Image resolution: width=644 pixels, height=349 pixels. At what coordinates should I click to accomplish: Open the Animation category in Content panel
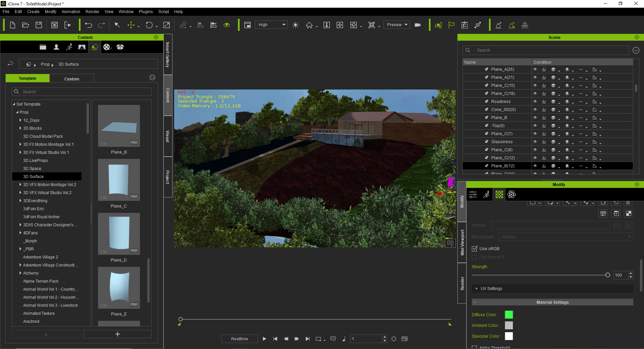pos(69,47)
